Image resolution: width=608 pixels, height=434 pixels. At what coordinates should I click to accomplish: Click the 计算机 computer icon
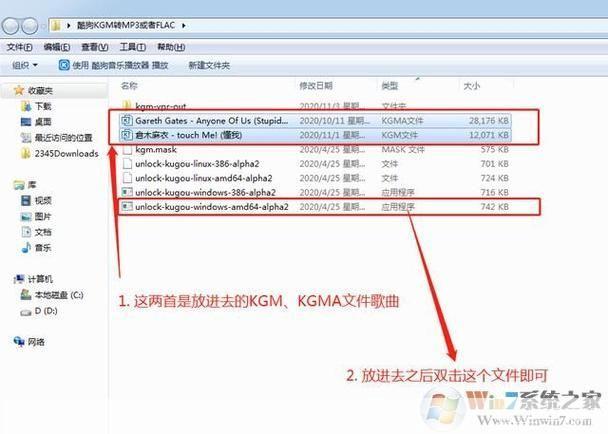point(19,279)
